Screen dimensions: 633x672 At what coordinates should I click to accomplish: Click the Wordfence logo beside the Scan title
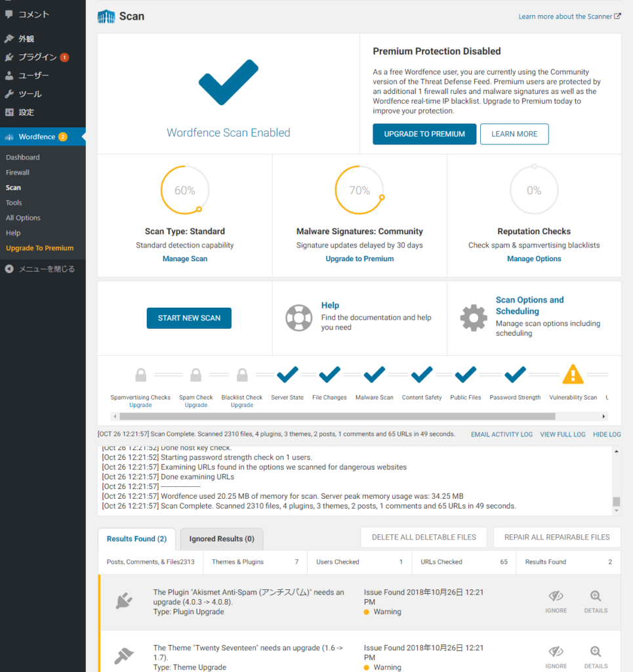106,16
